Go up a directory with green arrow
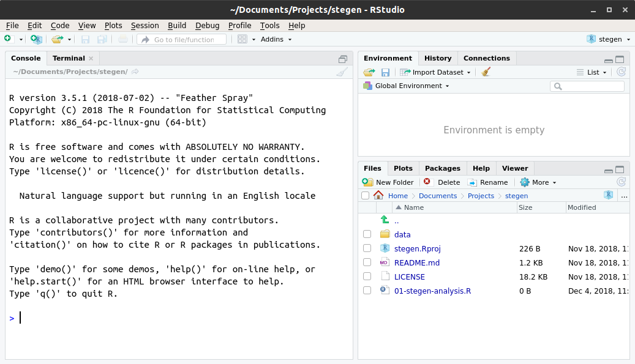The image size is (635, 364). pos(385,220)
